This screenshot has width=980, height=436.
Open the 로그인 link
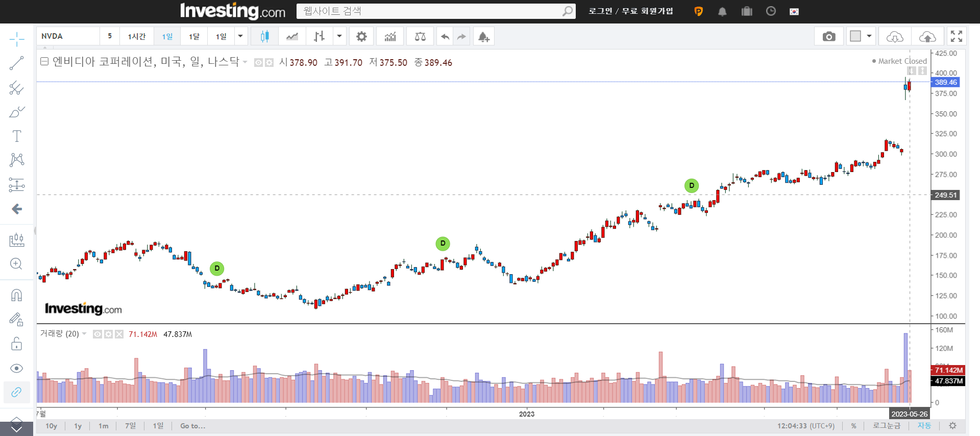point(600,11)
